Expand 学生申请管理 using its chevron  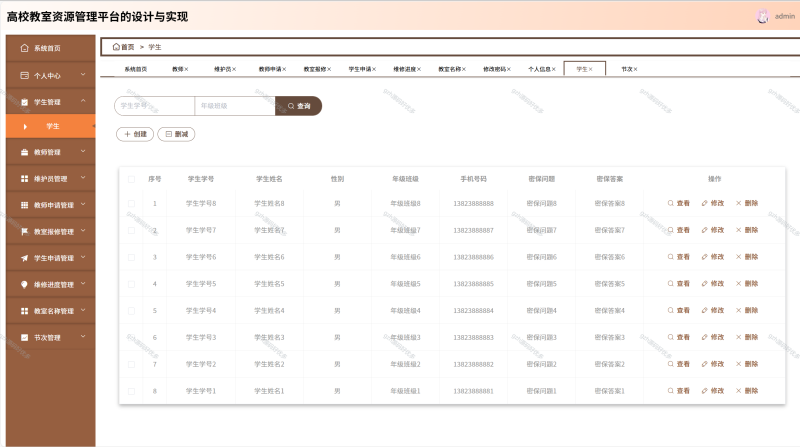pyautogui.click(x=83, y=258)
